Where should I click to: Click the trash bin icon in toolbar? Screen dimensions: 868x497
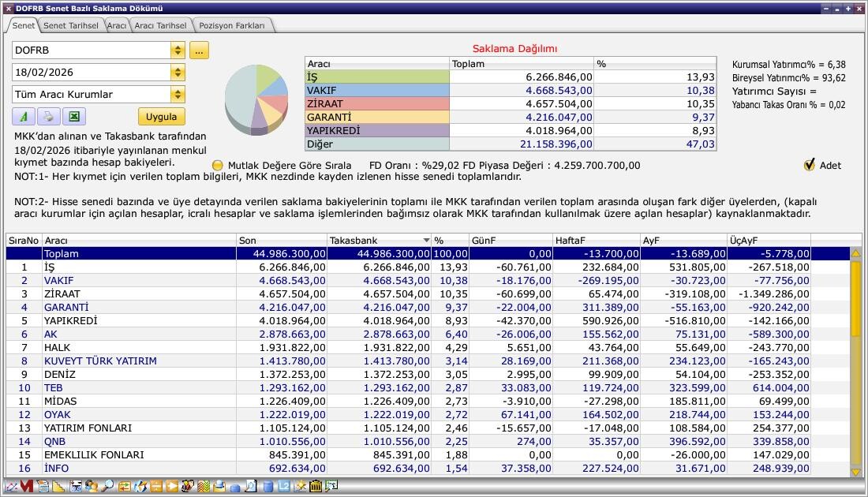point(316,487)
